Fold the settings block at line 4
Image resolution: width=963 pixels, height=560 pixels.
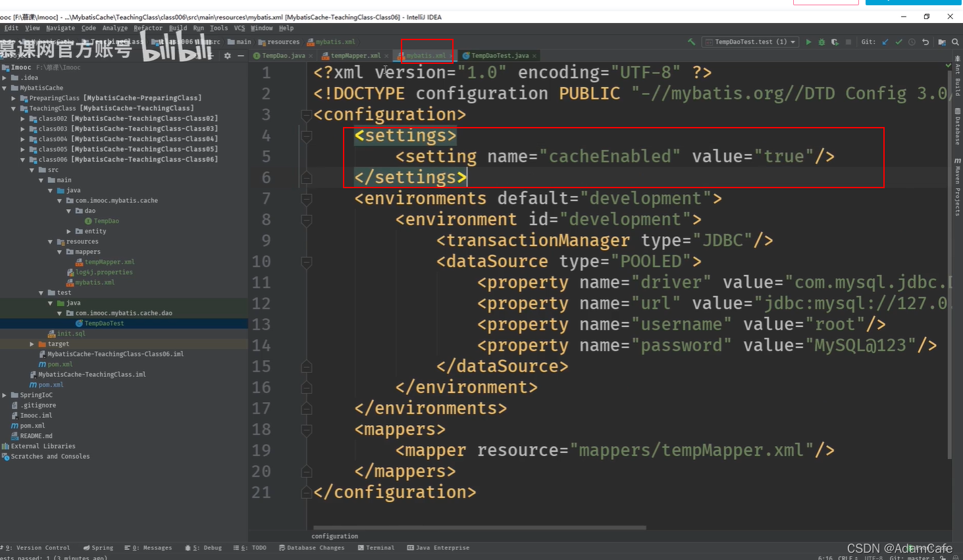(306, 136)
